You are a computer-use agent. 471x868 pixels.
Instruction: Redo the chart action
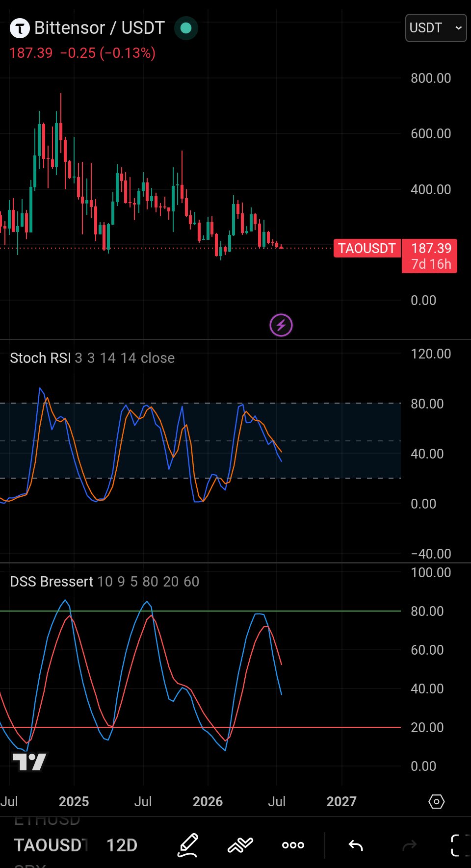(409, 845)
